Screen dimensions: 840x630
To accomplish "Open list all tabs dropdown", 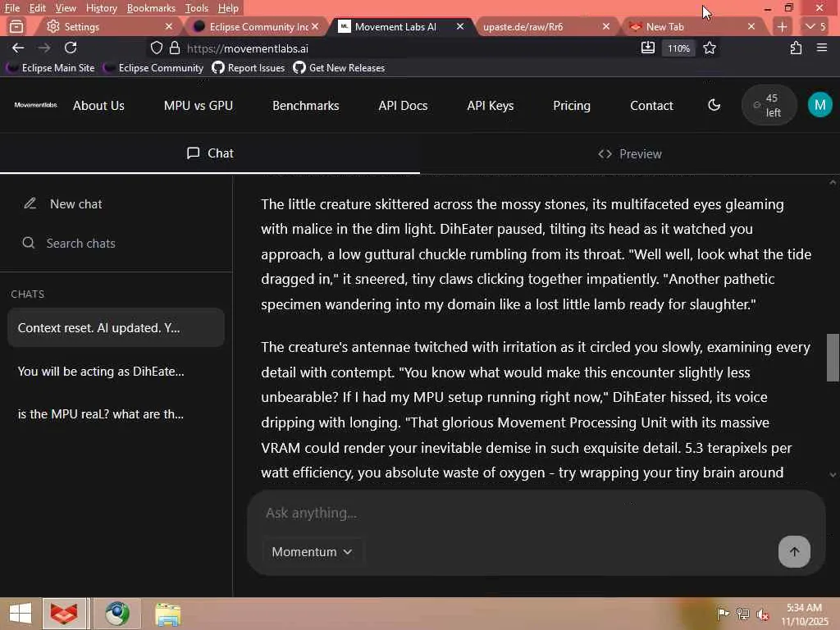I will [815, 26].
